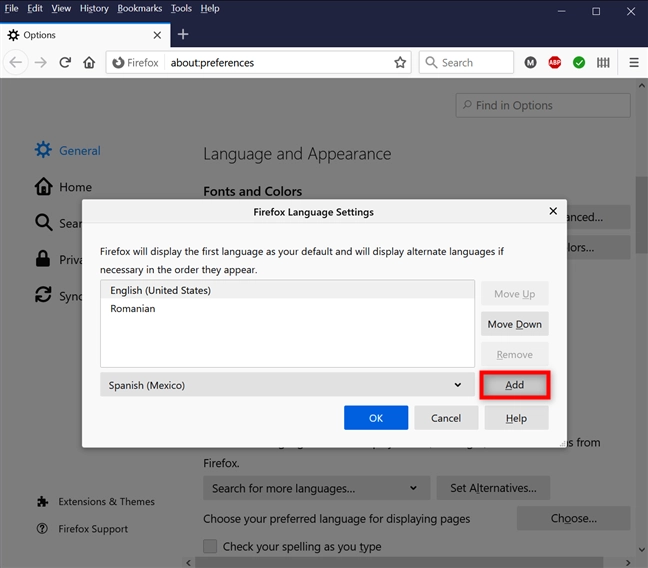Open Firefox Support question mark icon
The width and height of the screenshot is (648, 568).
point(42,528)
